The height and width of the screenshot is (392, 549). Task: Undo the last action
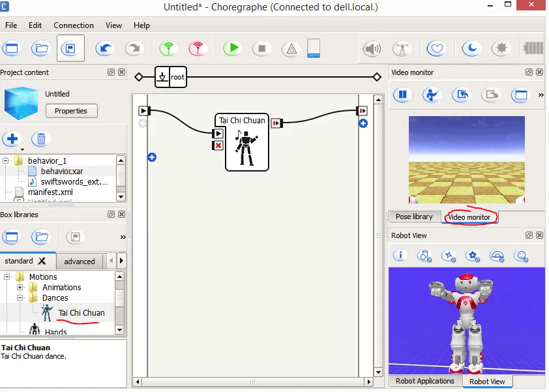point(105,48)
